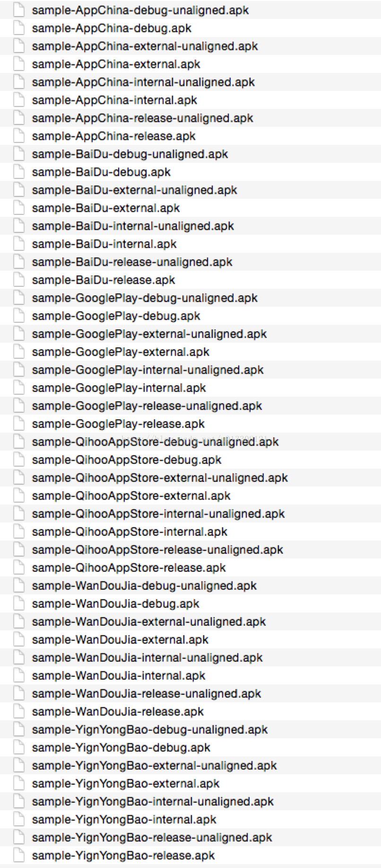Viewport: 381px width, 868px height.
Task: Select file name sample-YignYongBao-external-unaligned.apk
Action: click(154, 766)
